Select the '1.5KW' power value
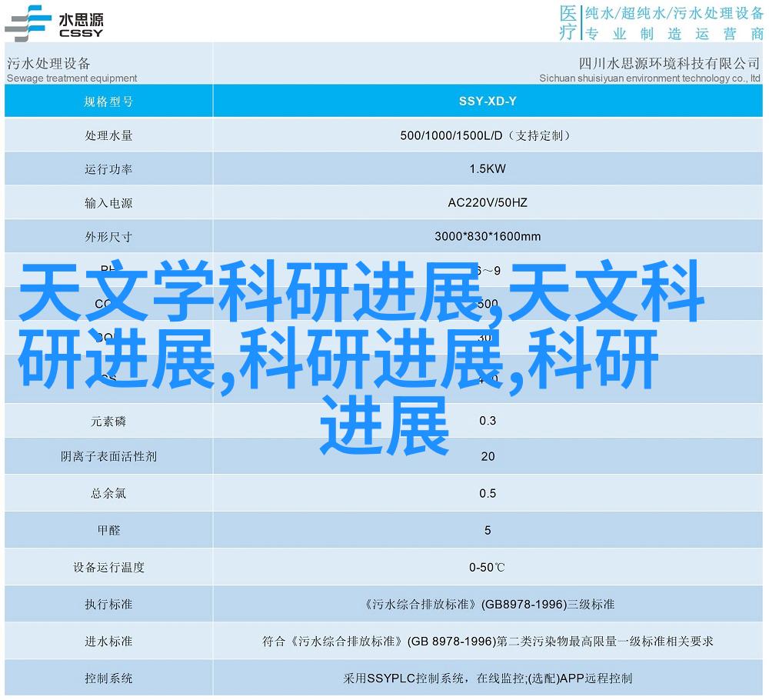The height and width of the screenshot is (700, 769). [x=487, y=168]
